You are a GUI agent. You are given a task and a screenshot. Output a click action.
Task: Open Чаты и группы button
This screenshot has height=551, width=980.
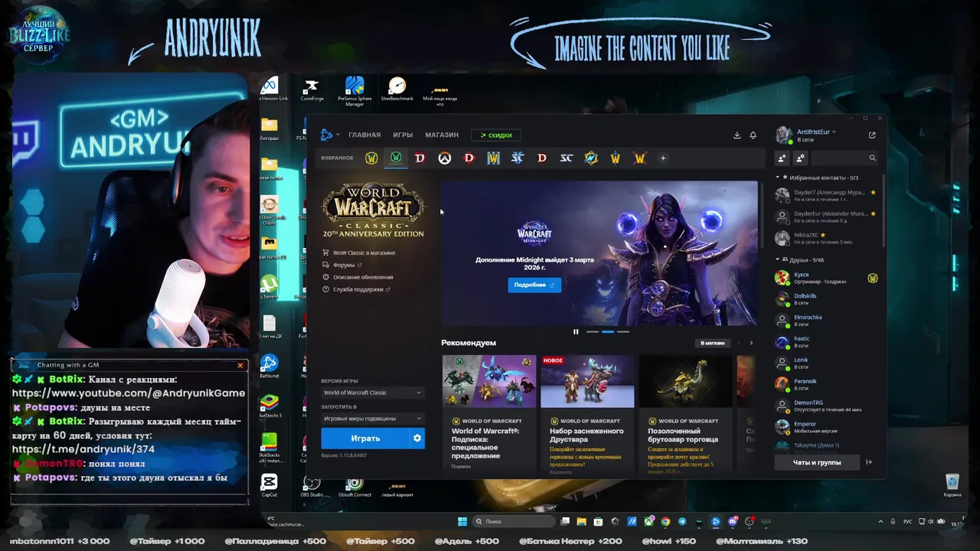pyautogui.click(x=816, y=462)
